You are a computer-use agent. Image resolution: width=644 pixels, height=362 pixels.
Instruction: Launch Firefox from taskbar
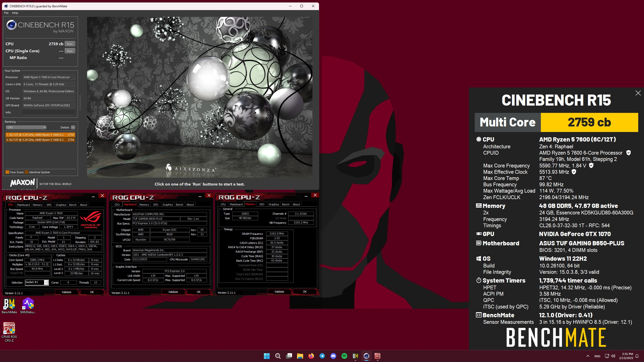tap(311, 356)
